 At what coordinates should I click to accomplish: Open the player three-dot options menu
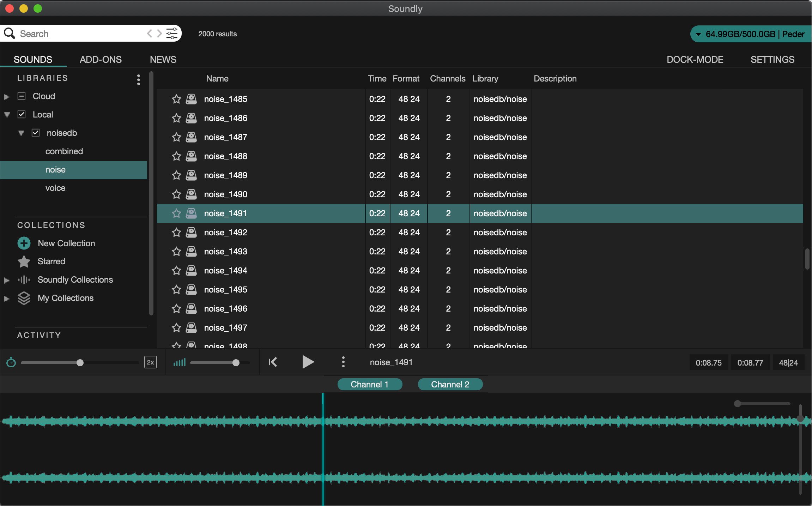[343, 362]
